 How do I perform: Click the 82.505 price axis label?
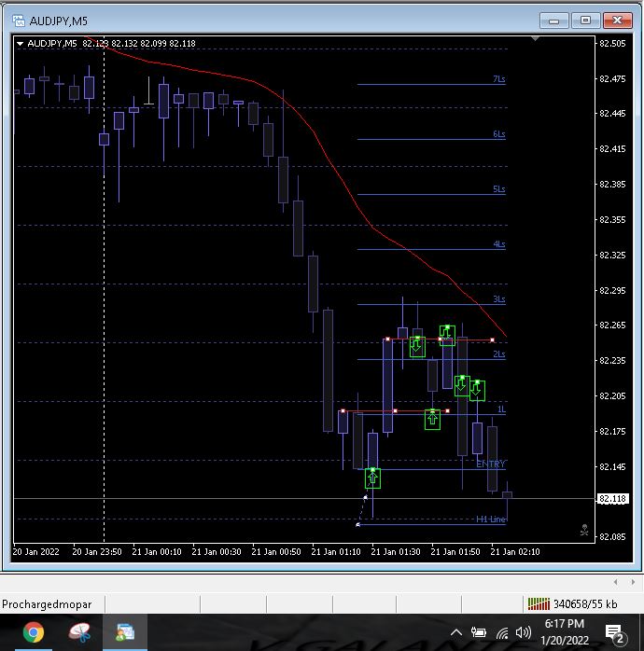coord(612,43)
